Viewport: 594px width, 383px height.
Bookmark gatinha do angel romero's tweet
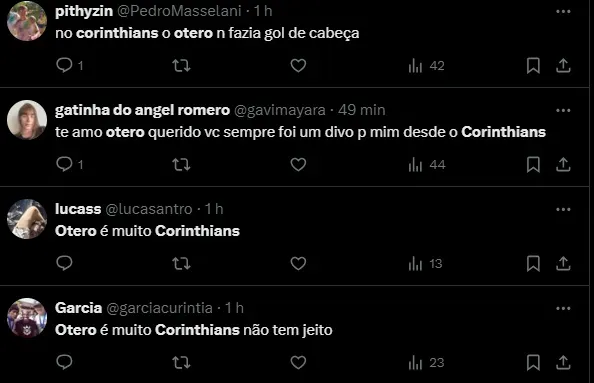click(533, 164)
